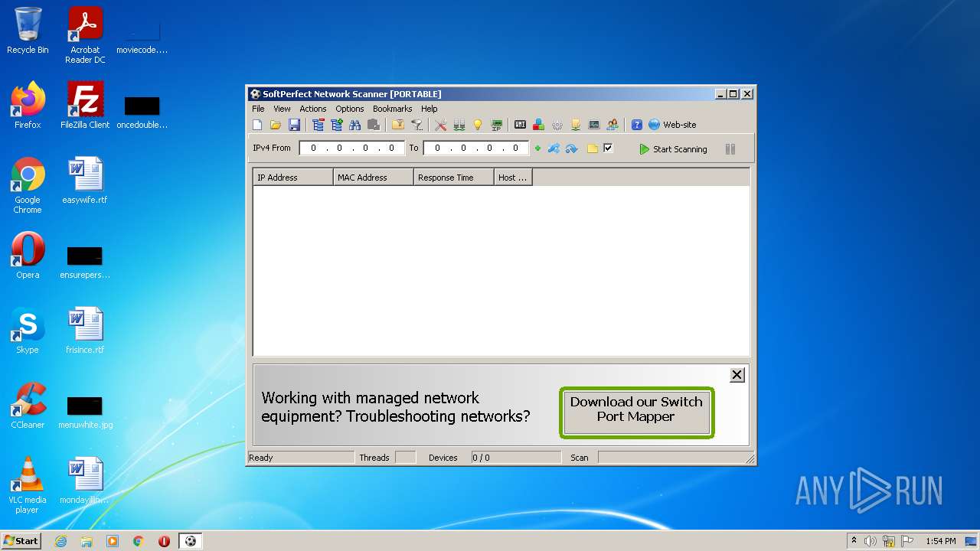Click the yellow folder icon beside IP range

point(593,148)
